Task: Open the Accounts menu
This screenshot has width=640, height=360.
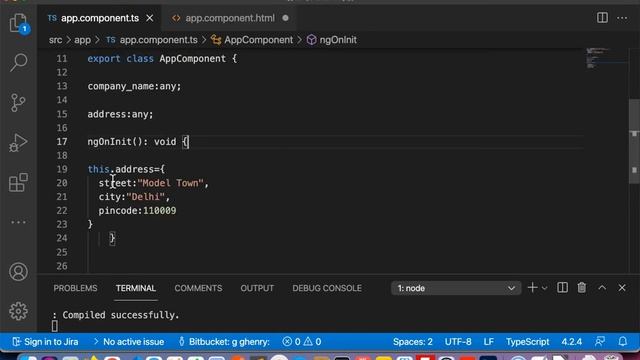Action: pyautogui.click(x=18, y=271)
